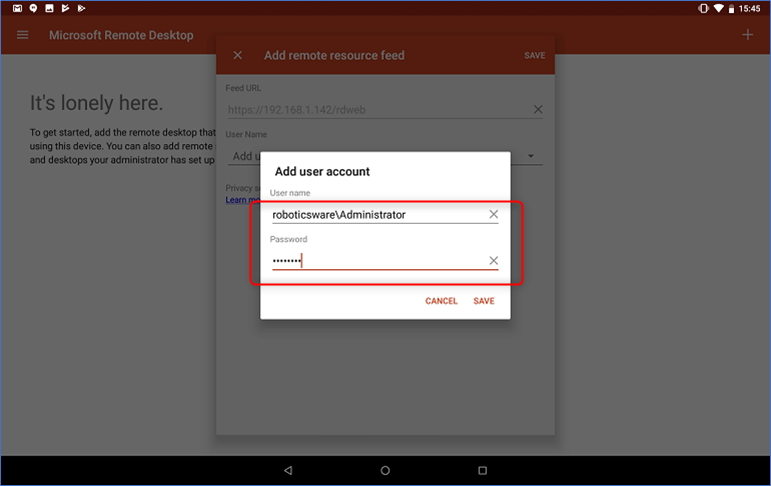Clear the password field text
Viewport: 771px width, 486px height.
[493, 260]
